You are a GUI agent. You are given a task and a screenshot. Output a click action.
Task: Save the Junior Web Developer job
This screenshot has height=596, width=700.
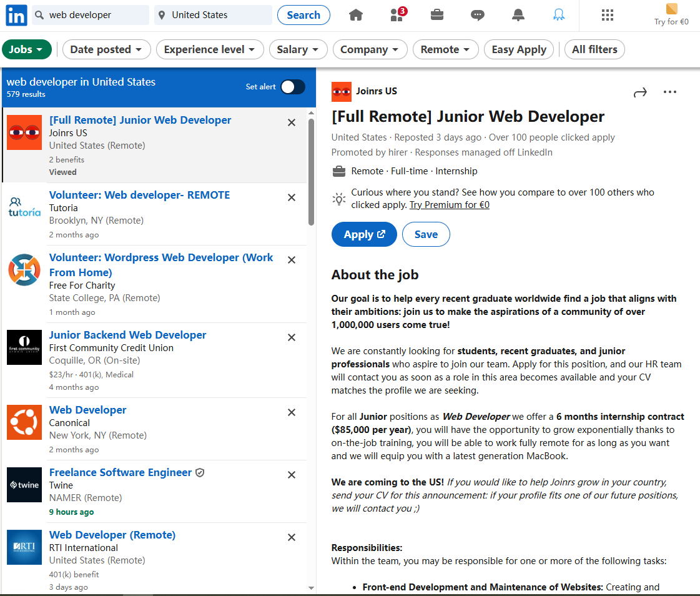pos(426,234)
